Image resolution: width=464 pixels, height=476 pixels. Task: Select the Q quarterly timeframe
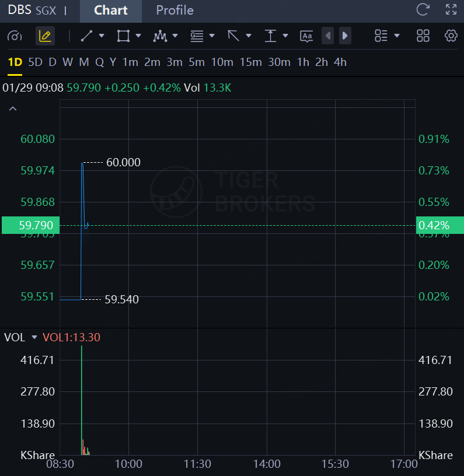[99, 62]
